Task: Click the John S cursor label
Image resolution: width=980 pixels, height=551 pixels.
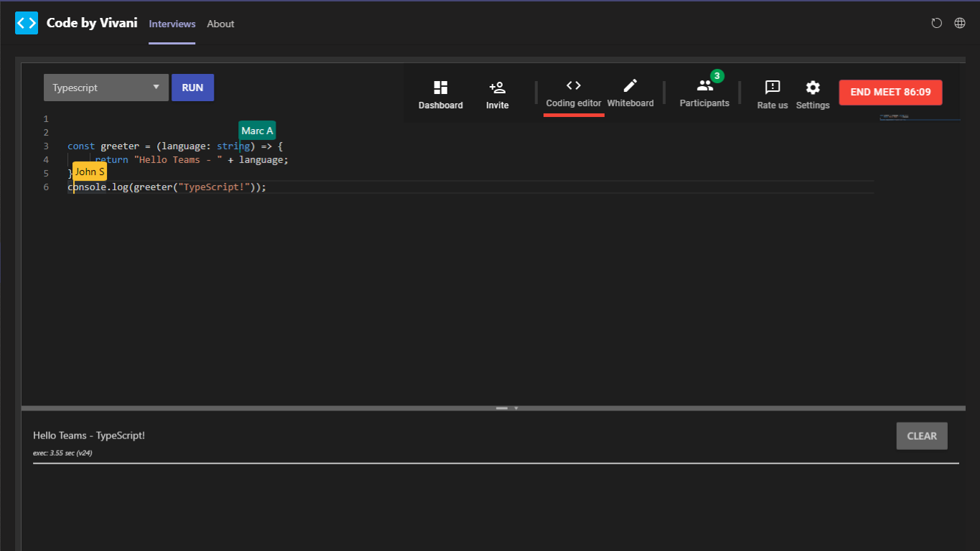Action: (x=90, y=171)
